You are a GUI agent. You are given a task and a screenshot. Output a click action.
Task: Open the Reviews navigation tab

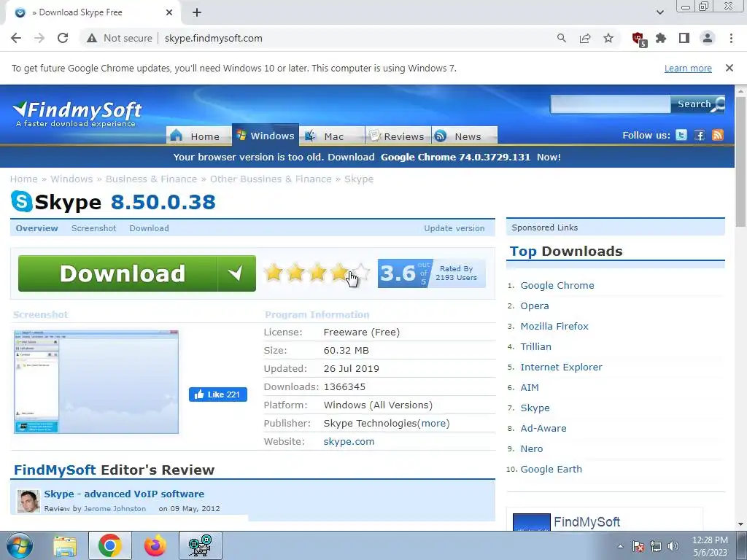[x=398, y=136]
